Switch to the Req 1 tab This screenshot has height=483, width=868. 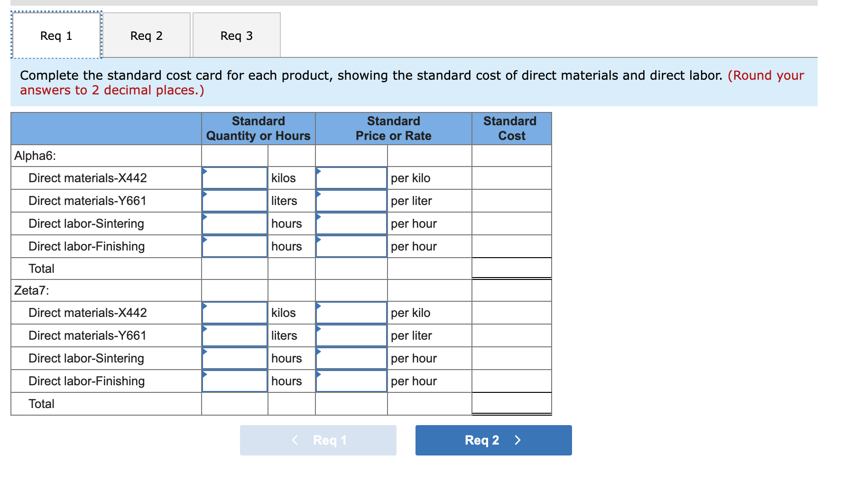click(x=56, y=36)
